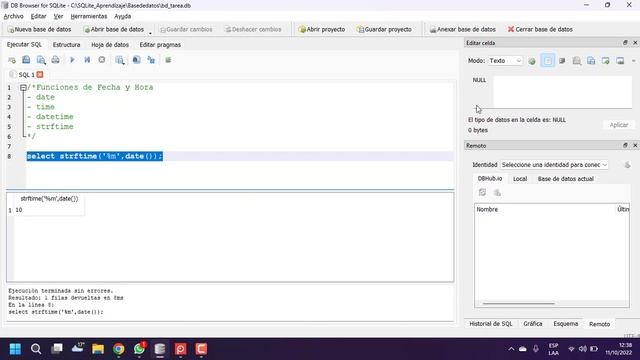
Task: Open the Modo Texto dropdown
Action: pyautogui.click(x=505, y=61)
